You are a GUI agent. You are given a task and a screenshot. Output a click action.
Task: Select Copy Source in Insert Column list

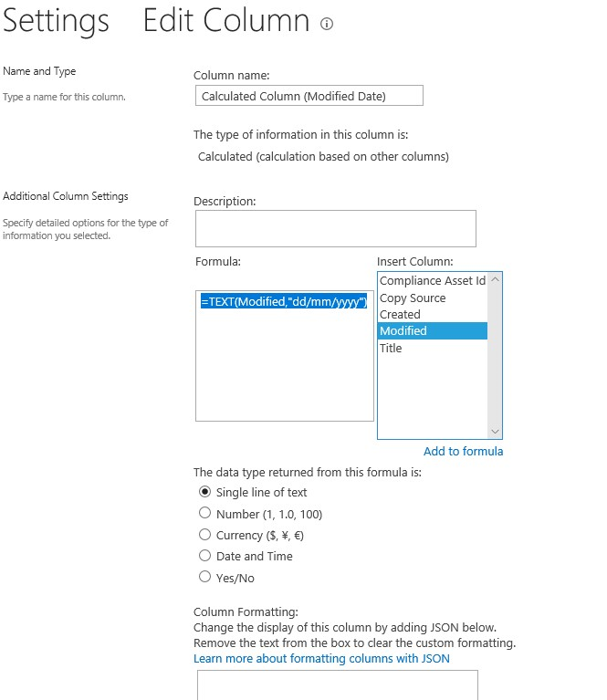click(433, 298)
